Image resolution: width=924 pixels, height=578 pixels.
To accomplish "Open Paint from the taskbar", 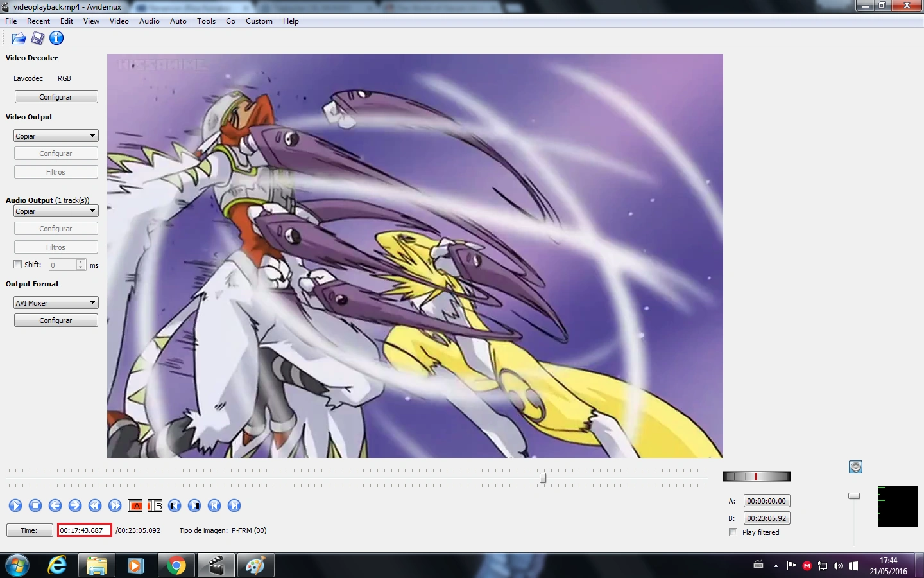I will (255, 566).
